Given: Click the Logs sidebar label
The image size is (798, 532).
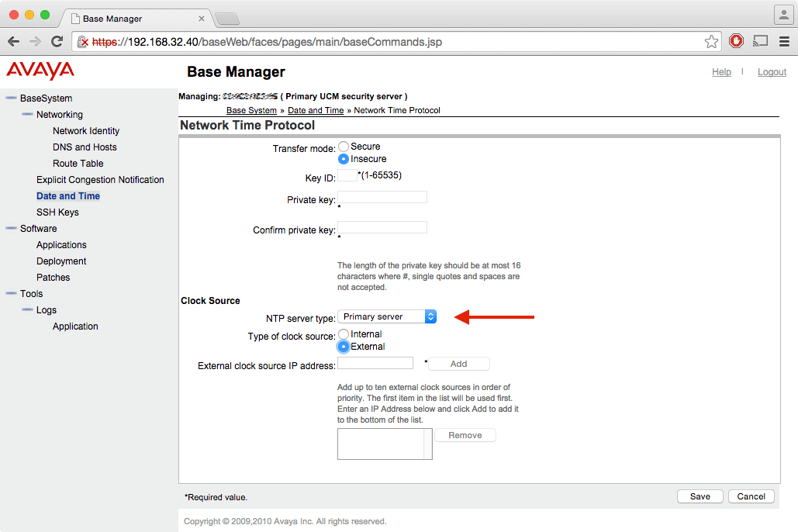Looking at the screenshot, I should click(x=47, y=310).
